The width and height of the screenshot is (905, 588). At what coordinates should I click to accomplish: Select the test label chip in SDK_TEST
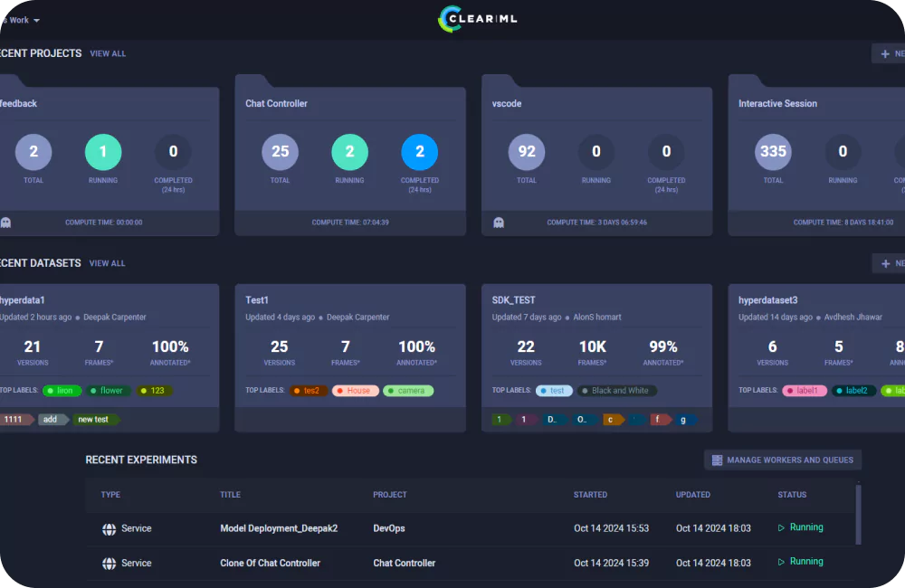click(554, 391)
